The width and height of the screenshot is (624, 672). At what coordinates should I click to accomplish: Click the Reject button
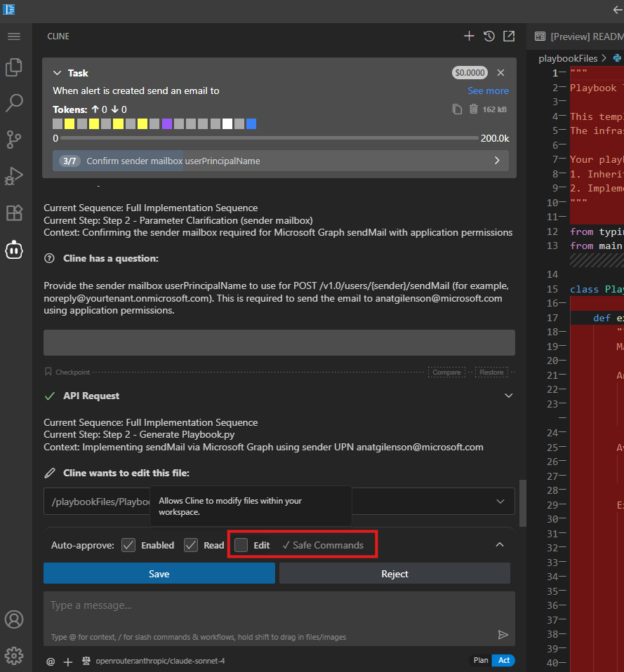pos(394,573)
